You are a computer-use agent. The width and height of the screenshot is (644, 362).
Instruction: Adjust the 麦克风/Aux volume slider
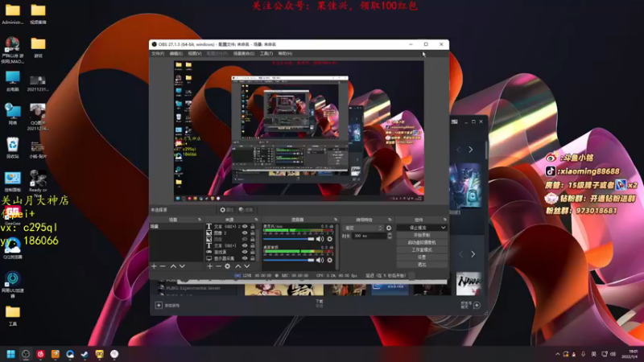(289, 239)
